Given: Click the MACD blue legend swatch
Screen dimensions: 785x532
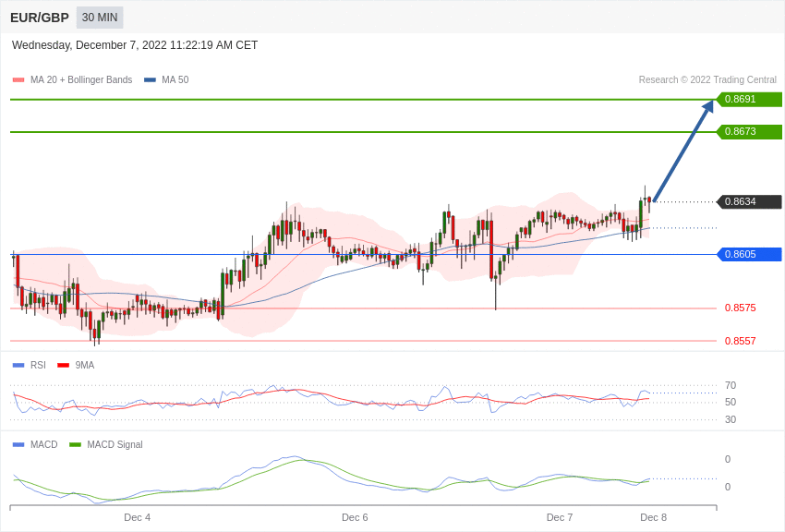Looking at the screenshot, I should (18, 445).
